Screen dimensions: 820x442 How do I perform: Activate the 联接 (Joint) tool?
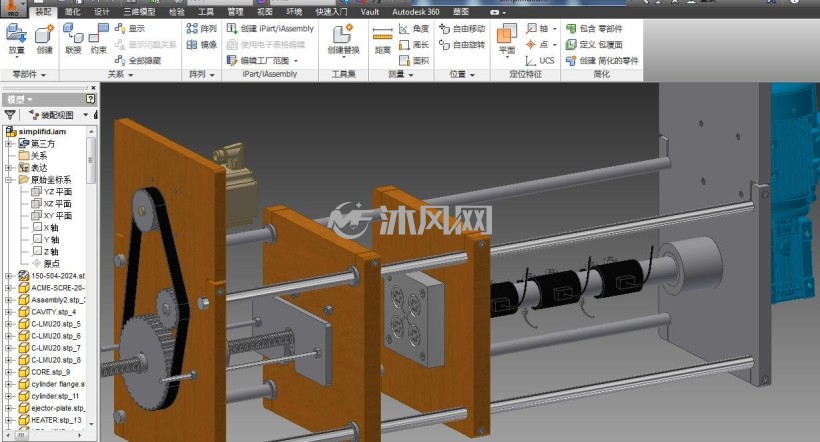(x=73, y=39)
